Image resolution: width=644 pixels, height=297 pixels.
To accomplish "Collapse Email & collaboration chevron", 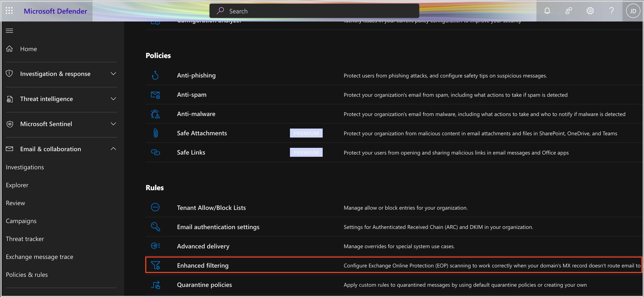I will (113, 149).
